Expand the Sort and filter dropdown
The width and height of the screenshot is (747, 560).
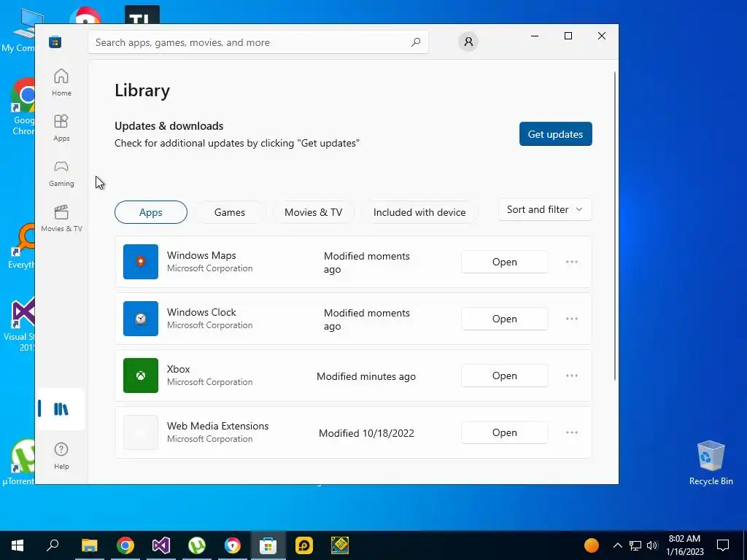(545, 209)
